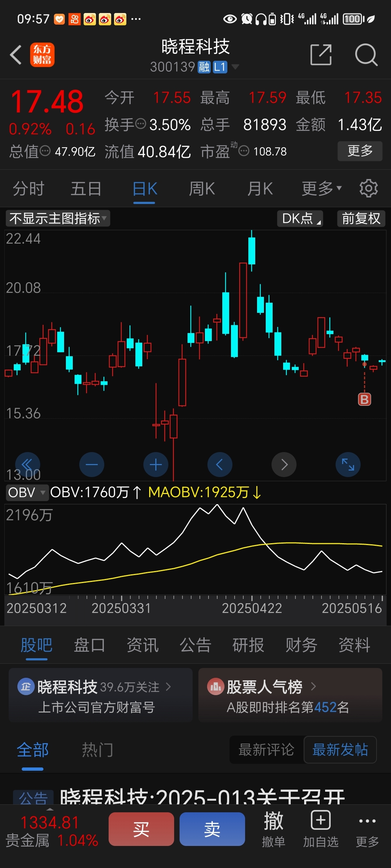Select the 全部 posts filter

[x=33, y=750]
